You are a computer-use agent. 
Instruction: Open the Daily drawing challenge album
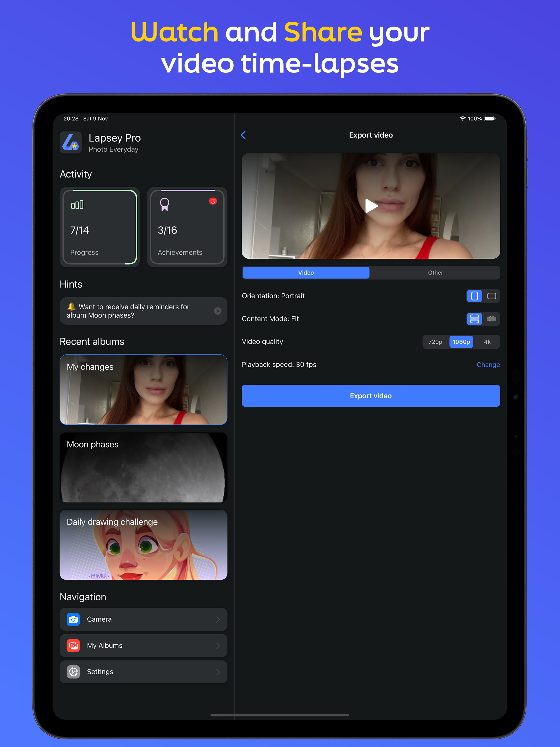[x=144, y=545]
